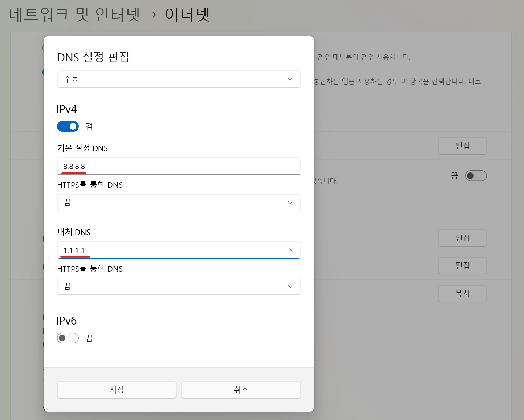Click the IPv4 section heading
Image resolution: width=524 pixels, height=420 pixels.
pos(66,109)
